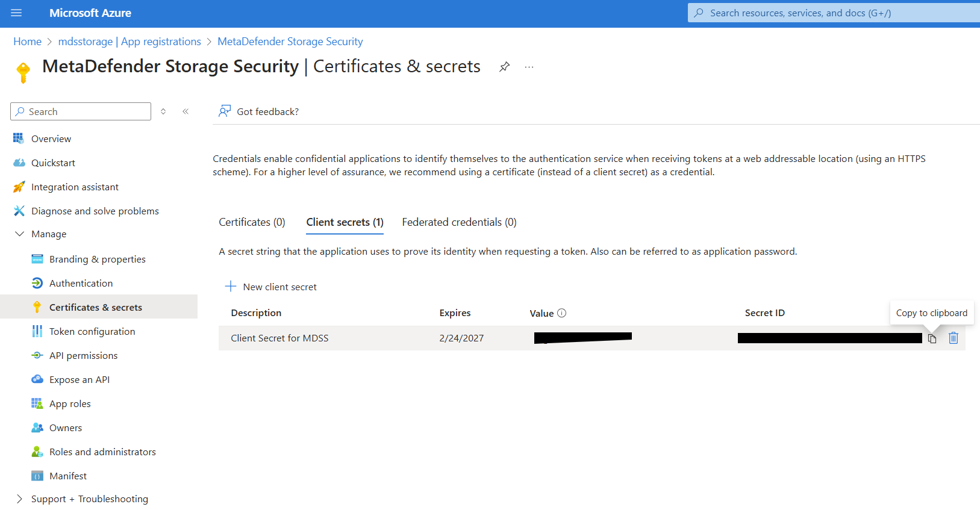Click the Value column info icon
The image size is (980, 510).
click(x=562, y=313)
